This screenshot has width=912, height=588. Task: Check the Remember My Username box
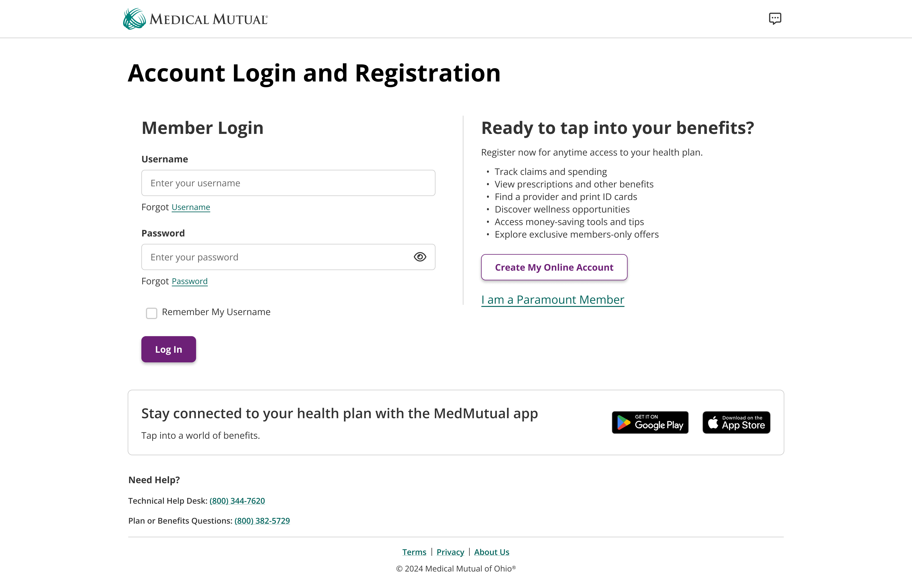click(152, 313)
